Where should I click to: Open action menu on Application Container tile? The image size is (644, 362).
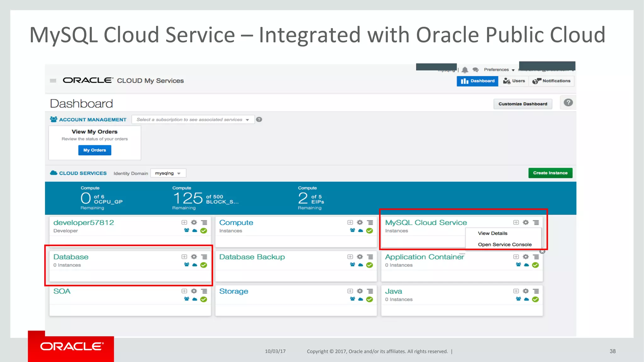536,257
